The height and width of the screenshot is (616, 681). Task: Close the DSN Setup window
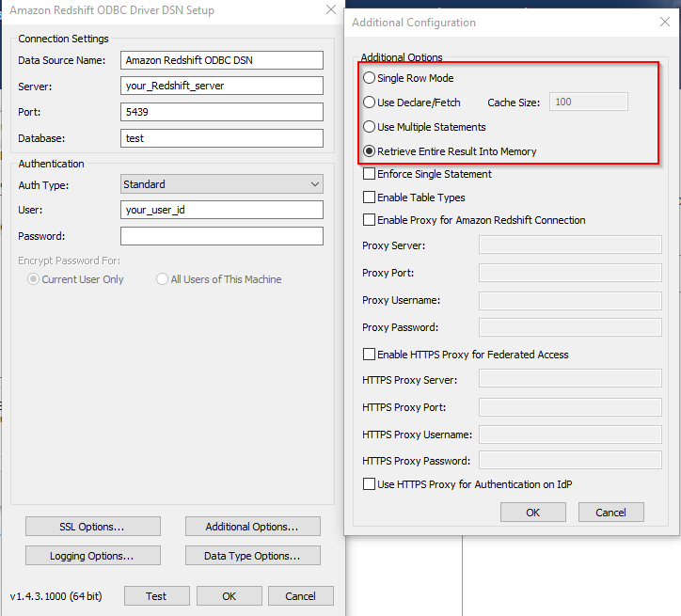point(331,9)
